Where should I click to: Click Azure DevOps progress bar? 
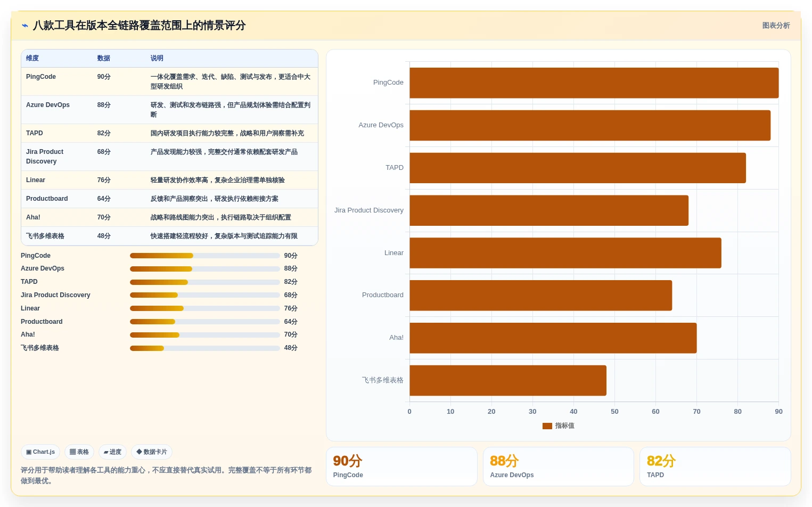coord(205,269)
